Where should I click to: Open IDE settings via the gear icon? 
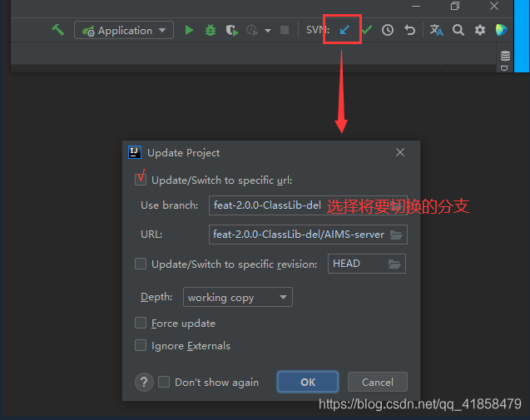click(x=480, y=30)
